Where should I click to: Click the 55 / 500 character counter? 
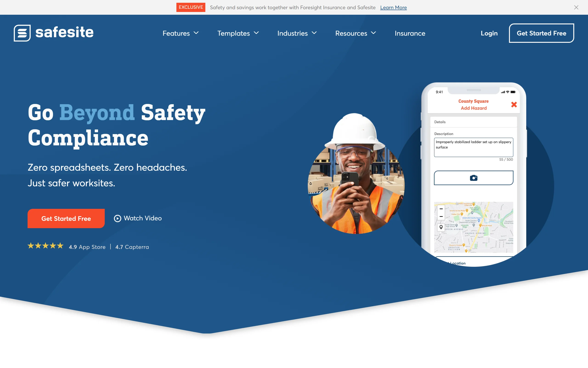click(506, 159)
